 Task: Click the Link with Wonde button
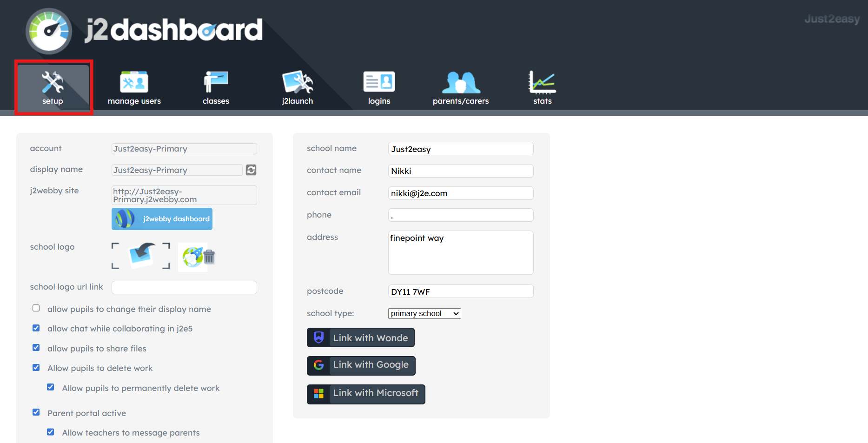click(361, 338)
